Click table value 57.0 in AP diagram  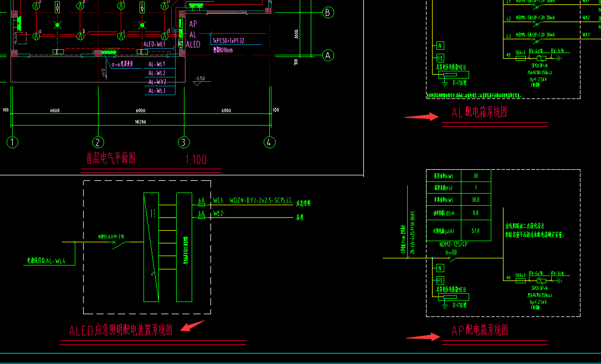[x=476, y=231]
